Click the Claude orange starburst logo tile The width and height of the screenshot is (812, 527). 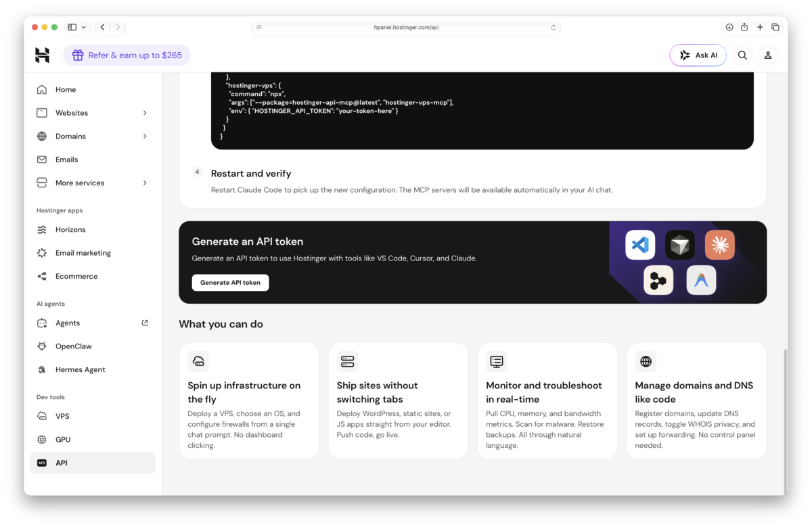click(x=720, y=245)
